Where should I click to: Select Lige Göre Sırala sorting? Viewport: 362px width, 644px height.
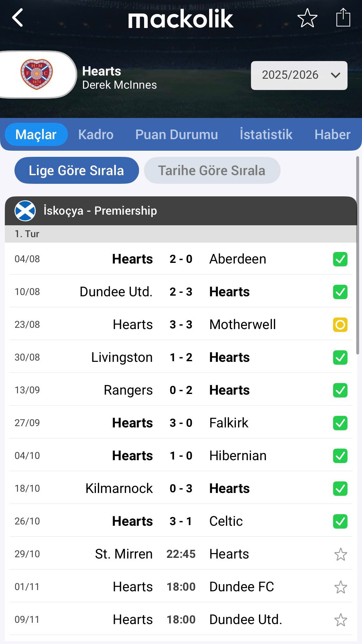77,170
